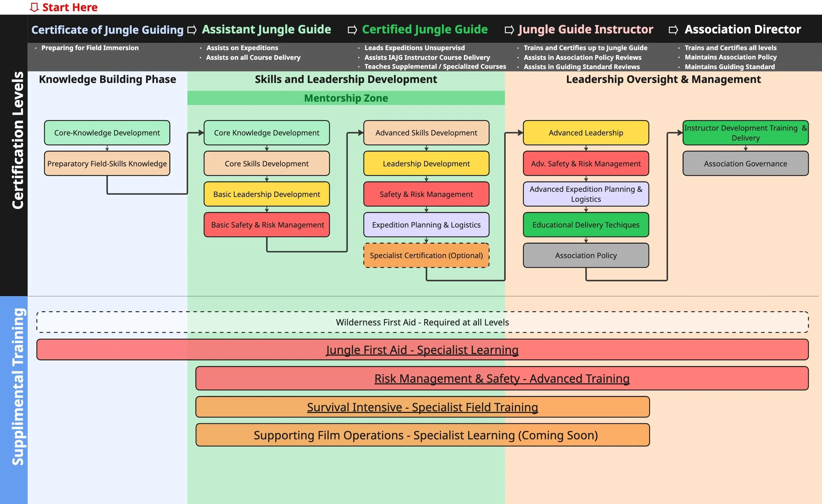The width and height of the screenshot is (822, 504).
Task: Click the Adv. Safety & Risk Management box
Action: 586,163
